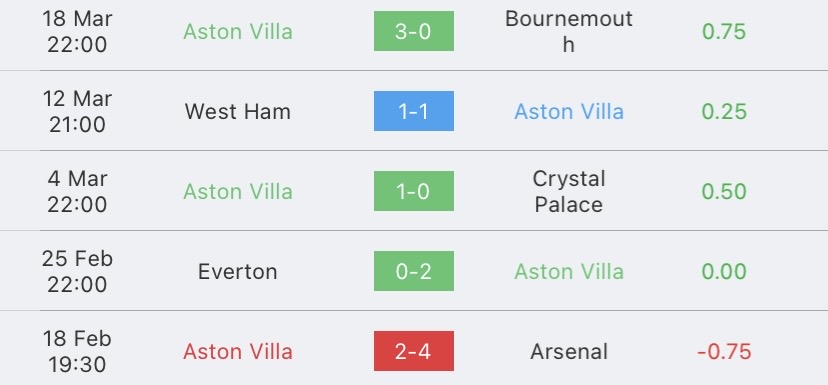Viewport: 828px width, 385px height.
Task: Select red Aston Villa in Arsenal row
Action: 238,352
